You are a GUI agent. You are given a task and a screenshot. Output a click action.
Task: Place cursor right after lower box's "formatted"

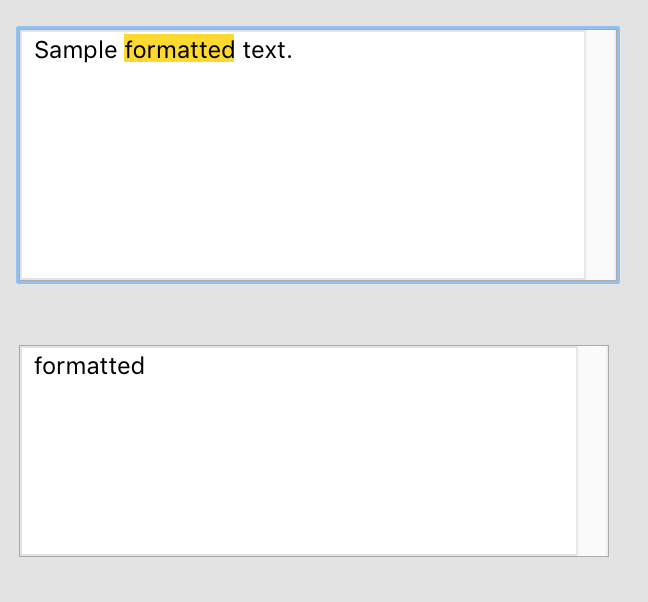(146, 366)
